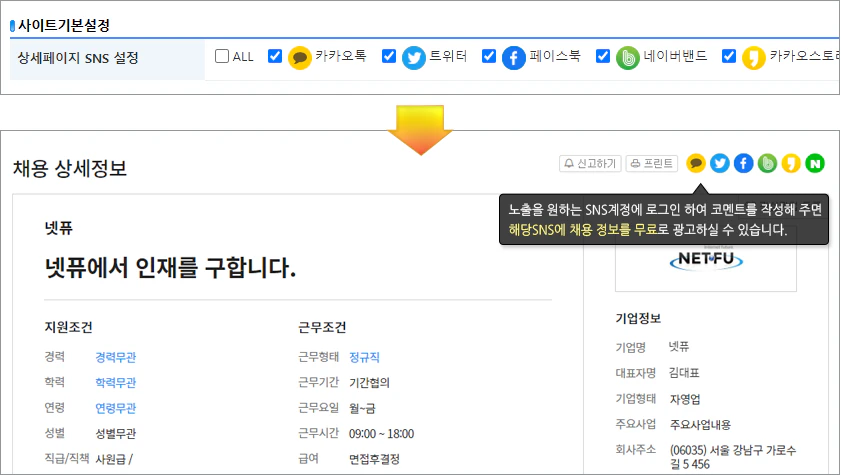
Task: Share job post via Facebook icon
Action: click(743, 163)
